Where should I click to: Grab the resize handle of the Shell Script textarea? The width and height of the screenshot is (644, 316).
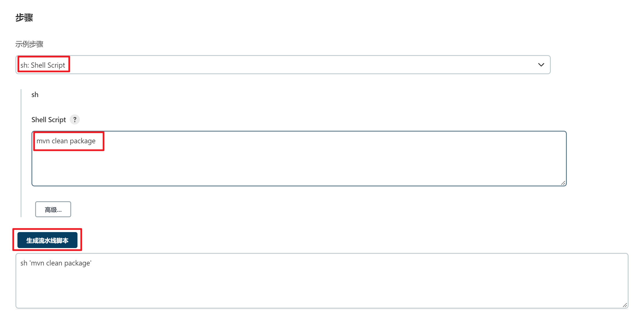pyautogui.click(x=563, y=183)
